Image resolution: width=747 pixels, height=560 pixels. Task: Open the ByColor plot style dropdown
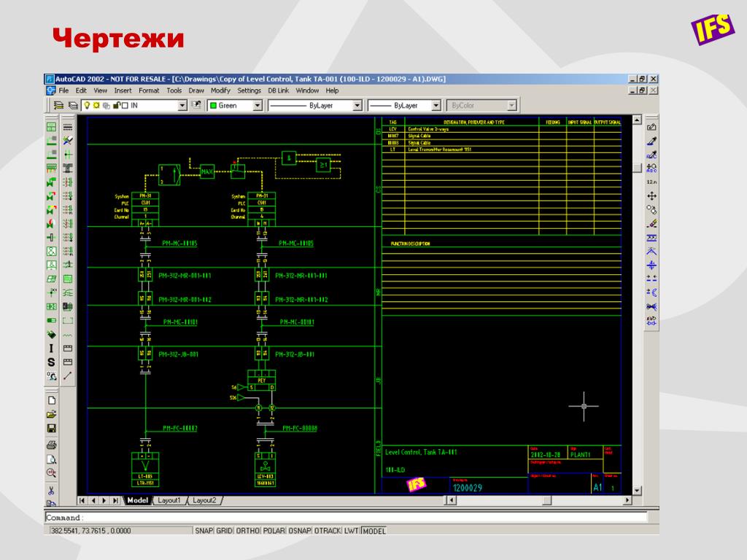pos(511,105)
